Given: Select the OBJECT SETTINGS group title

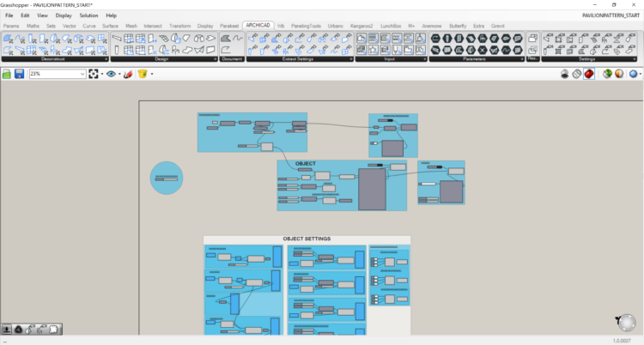Looking at the screenshot, I should click(x=307, y=239).
